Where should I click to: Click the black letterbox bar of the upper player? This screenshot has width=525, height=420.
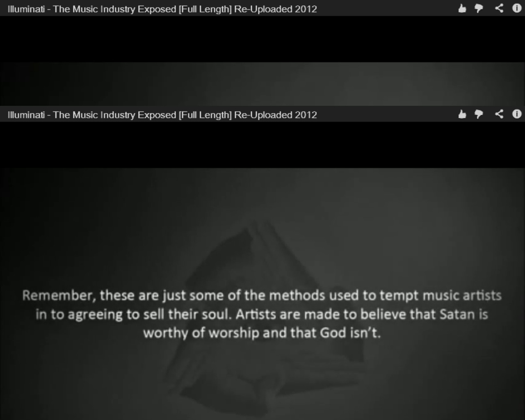262,39
